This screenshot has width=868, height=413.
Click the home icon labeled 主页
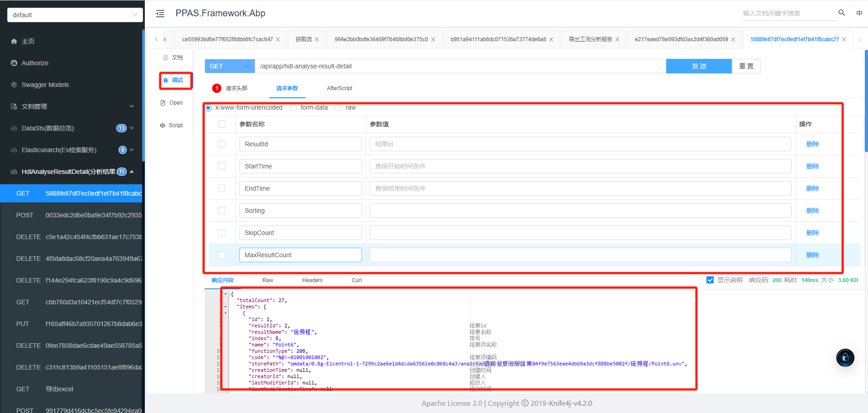(14, 41)
